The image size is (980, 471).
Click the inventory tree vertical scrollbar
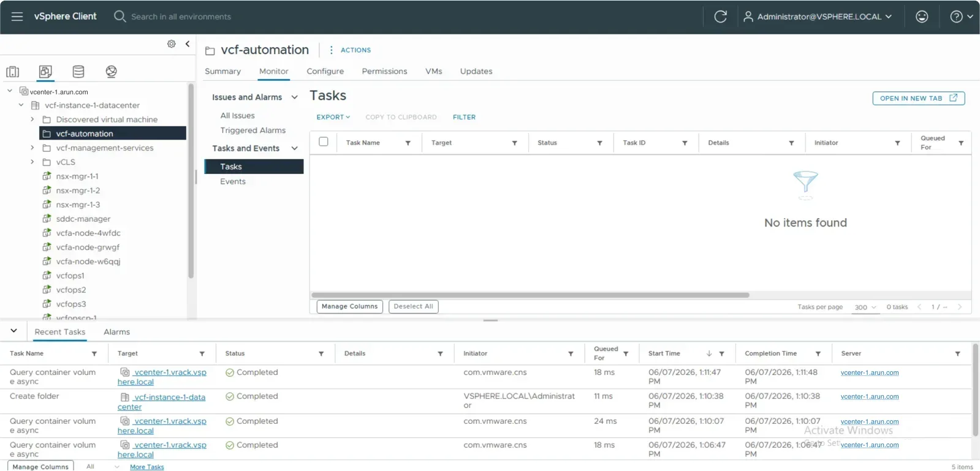(x=191, y=181)
